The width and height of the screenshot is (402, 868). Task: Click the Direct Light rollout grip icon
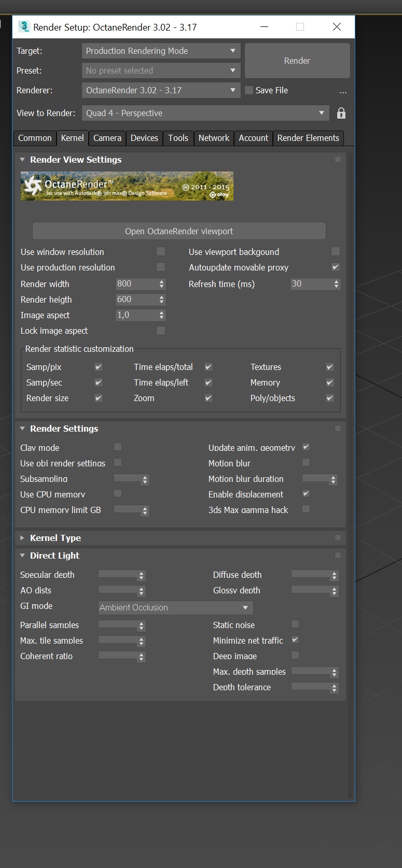point(338,556)
